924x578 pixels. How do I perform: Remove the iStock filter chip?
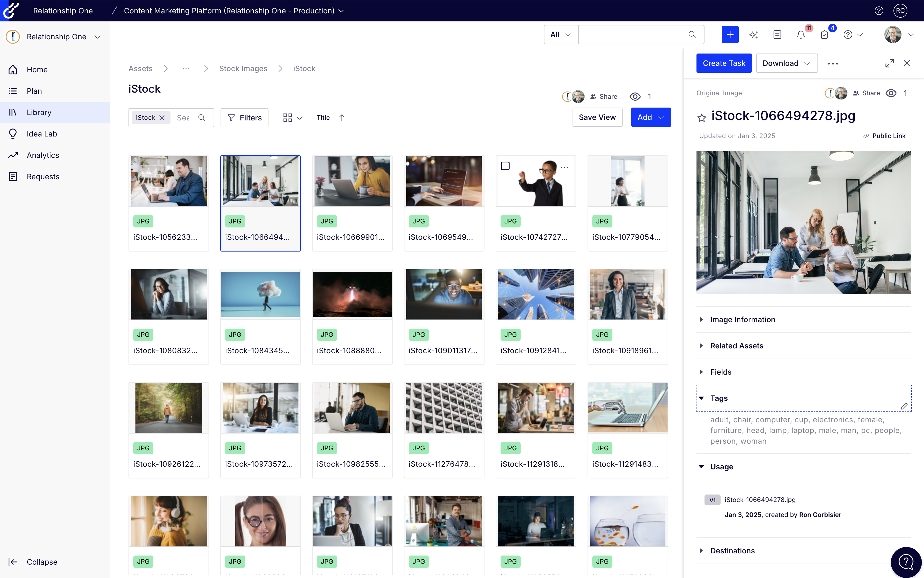[x=162, y=118]
